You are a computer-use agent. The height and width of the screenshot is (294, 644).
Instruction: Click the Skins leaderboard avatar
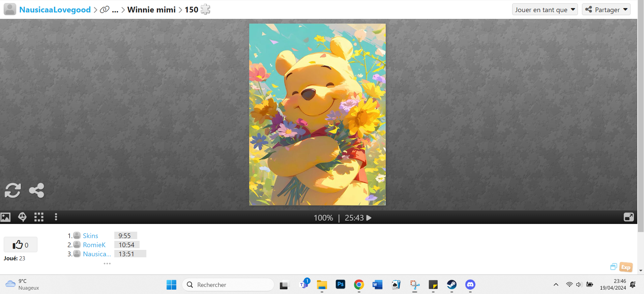(x=77, y=235)
